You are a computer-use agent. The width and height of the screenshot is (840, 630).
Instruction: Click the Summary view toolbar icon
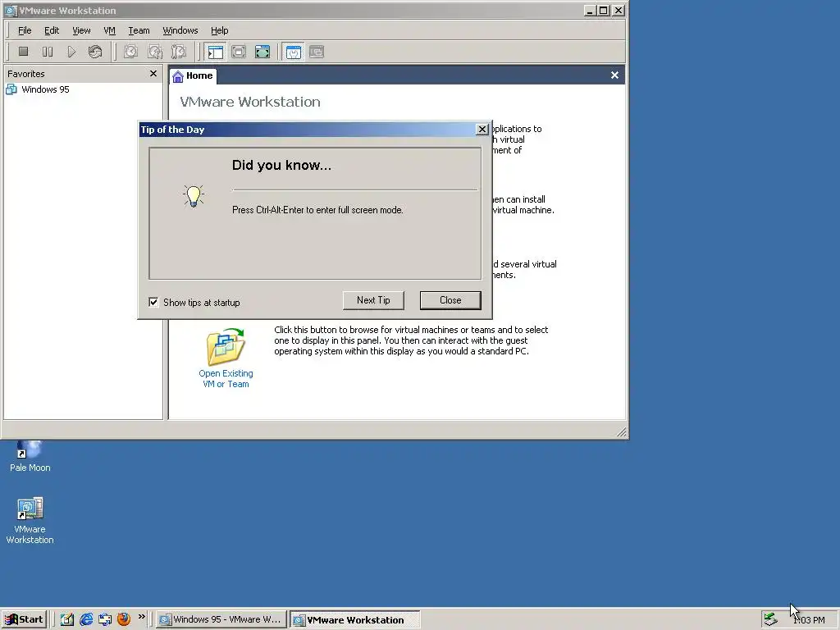pos(294,52)
